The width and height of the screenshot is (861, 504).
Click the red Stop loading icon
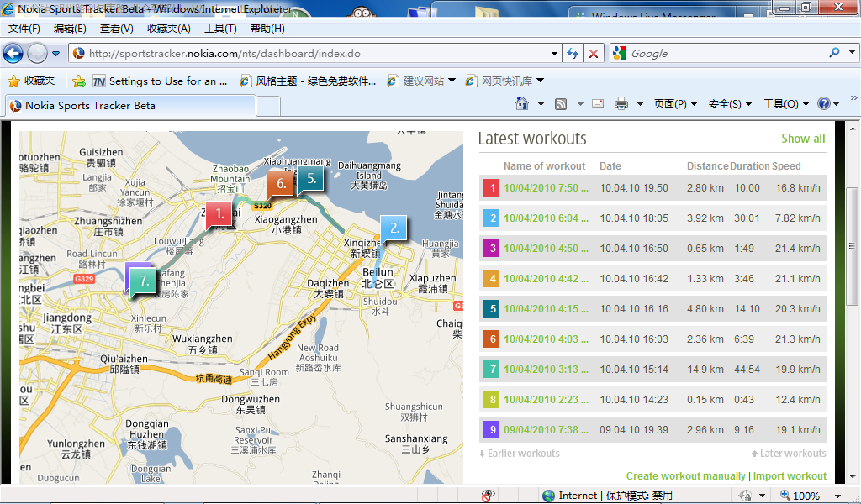click(594, 53)
